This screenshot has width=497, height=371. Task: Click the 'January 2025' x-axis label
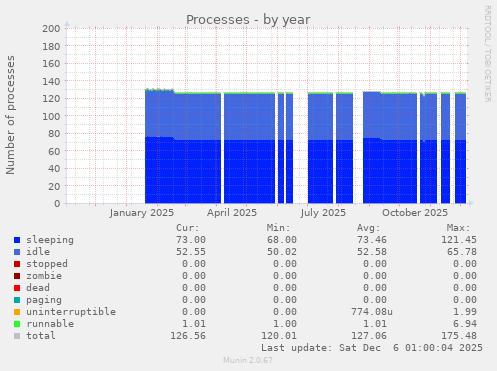tap(142, 213)
